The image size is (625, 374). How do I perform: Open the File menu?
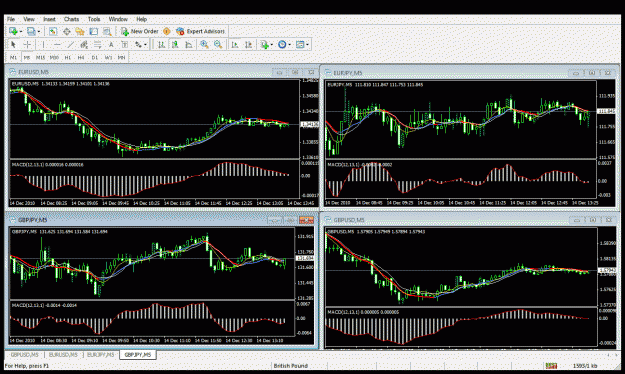pyautogui.click(x=11, y=19)
